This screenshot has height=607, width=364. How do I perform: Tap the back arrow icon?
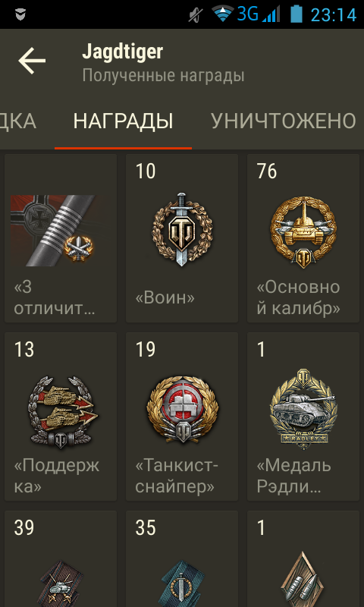pos(32,61)
